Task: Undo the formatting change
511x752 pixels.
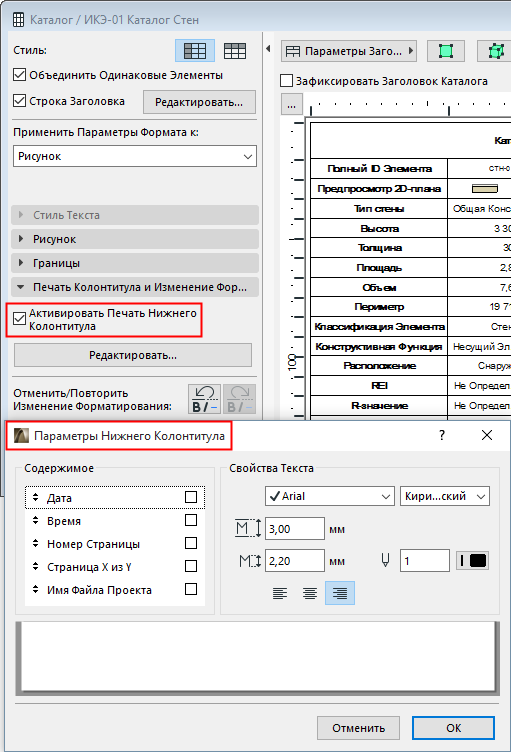Action: [x=204, y=399]
